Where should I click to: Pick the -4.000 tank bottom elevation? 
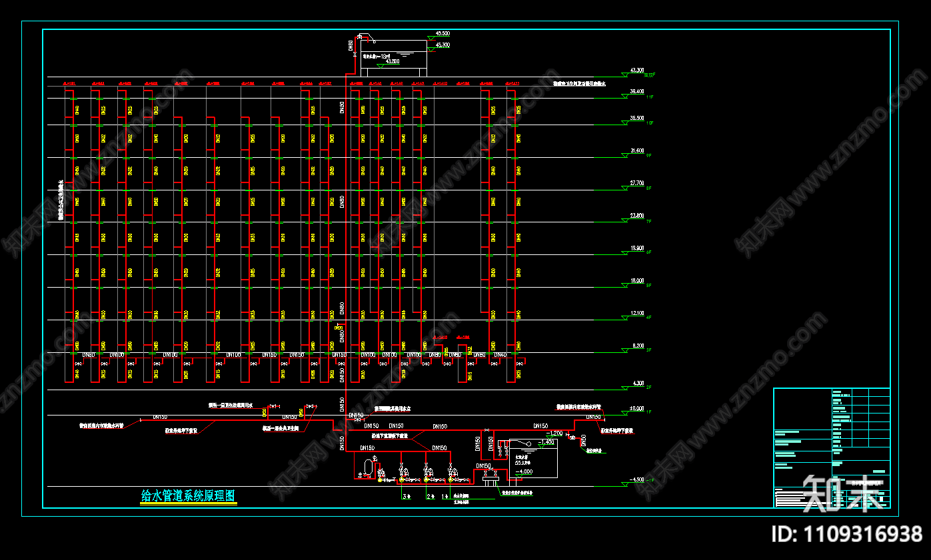pos(525,472)
